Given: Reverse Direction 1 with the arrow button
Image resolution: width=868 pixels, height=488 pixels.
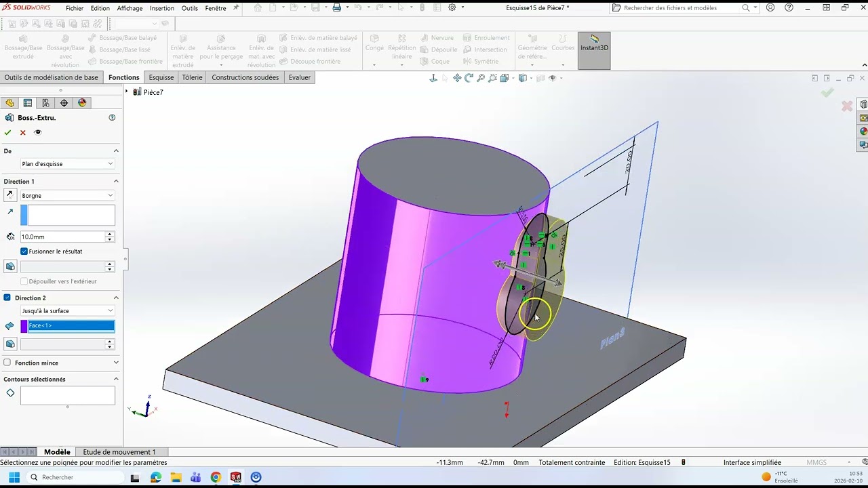Looking at the screenshot, I should (x=10, y=195).
